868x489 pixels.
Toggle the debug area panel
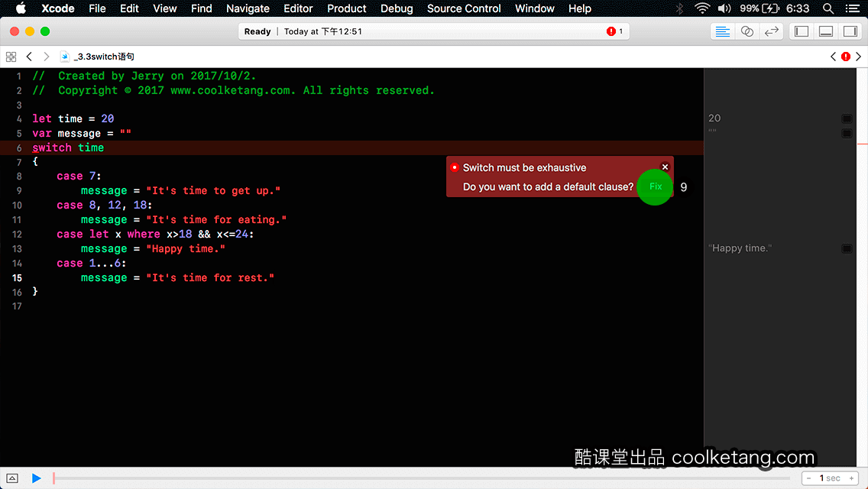(826, 31)
